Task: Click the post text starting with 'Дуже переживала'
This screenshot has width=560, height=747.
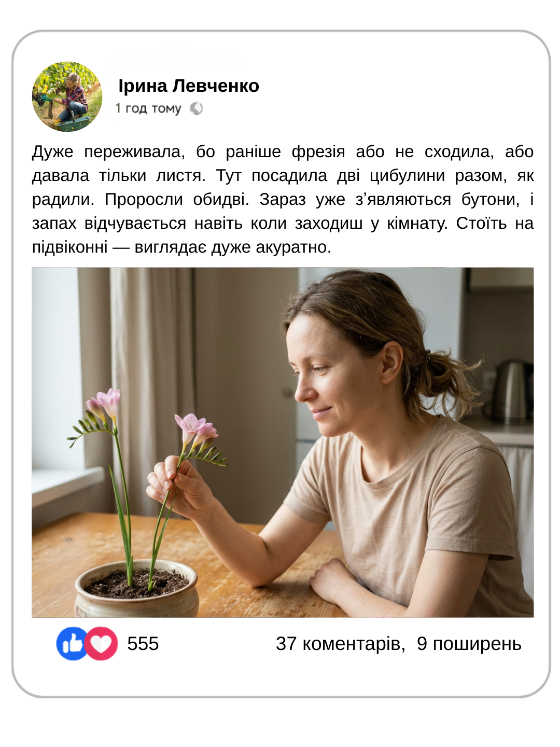Action: 283,199
